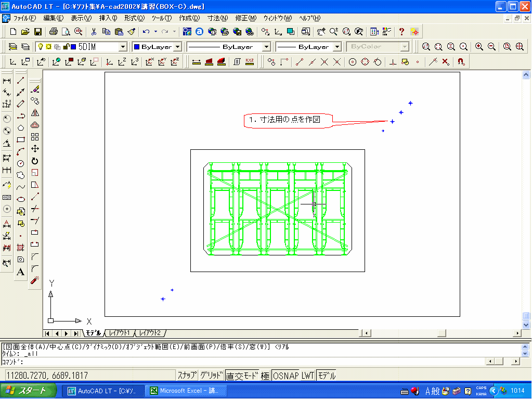Click the Zoom Out magnifier with minus sign

491,47
